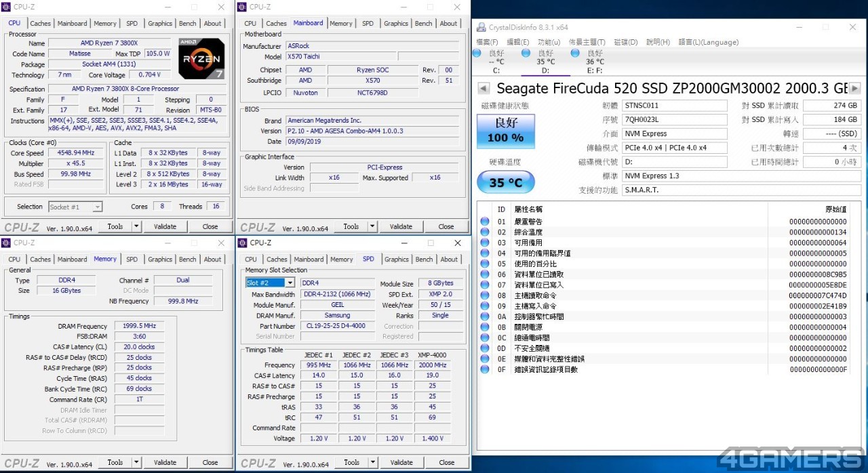Click the CrystalDiskInfo title bar icon
Screen dimensions: 868x473
pyautogui.click(x=481, y=27)
